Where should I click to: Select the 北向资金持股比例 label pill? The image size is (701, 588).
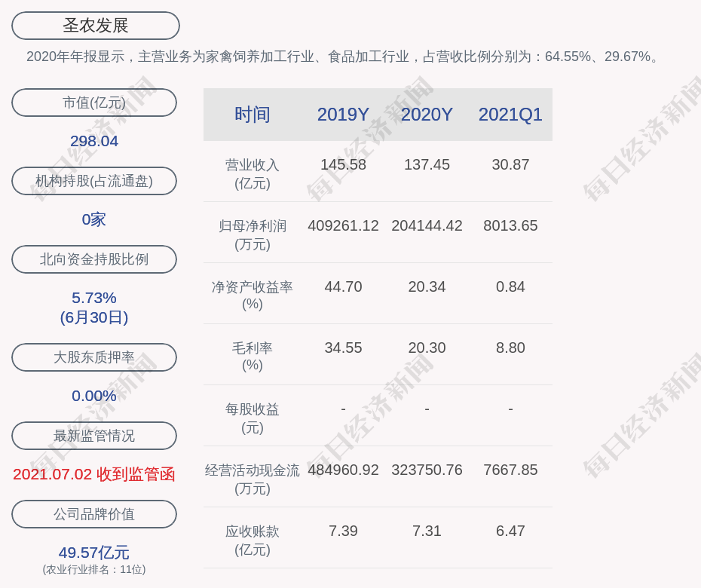(x=94, y=259)
